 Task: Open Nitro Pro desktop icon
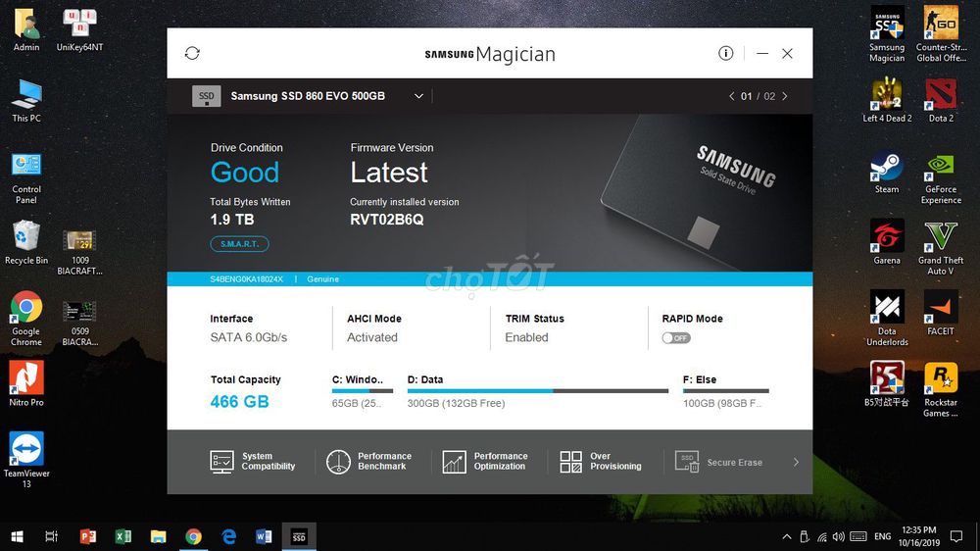point(26,383)
